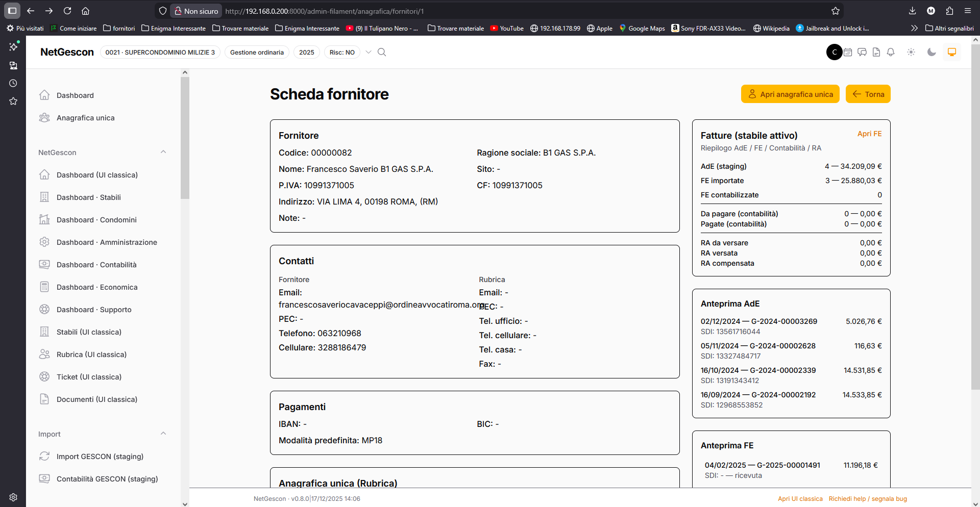Click the document icon in header

click(876, 52)
